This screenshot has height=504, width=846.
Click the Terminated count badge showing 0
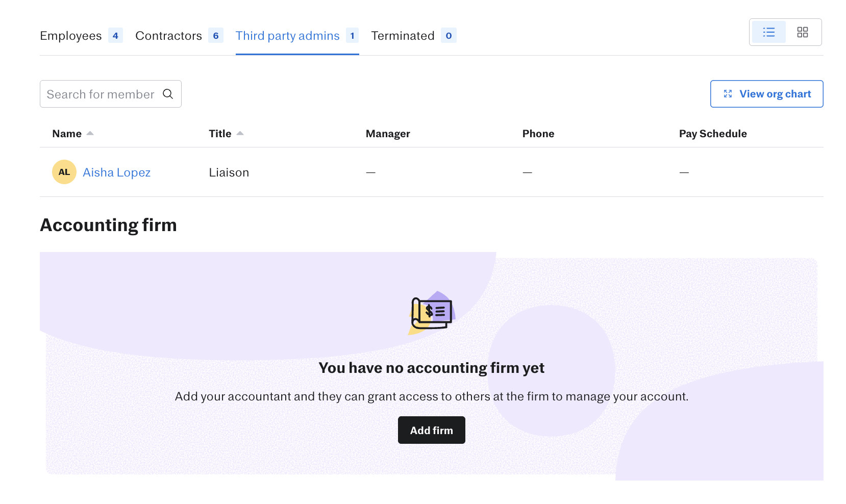tap(449, 36)
